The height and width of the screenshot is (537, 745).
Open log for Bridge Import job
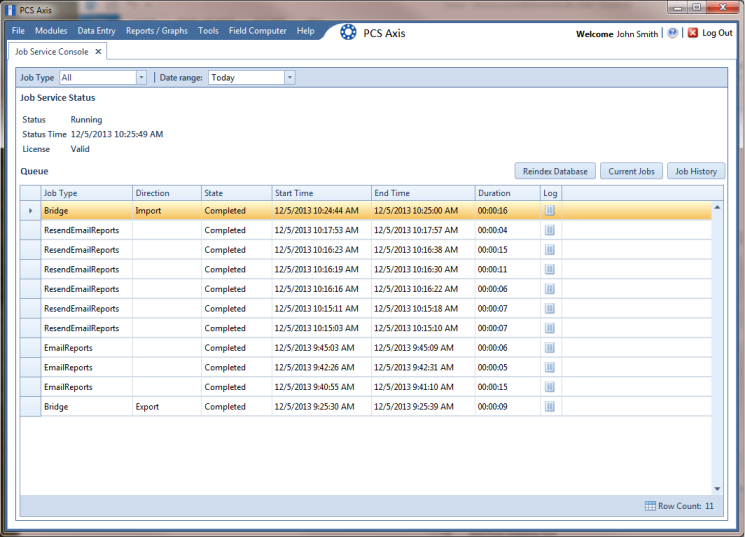click(550, 211)
